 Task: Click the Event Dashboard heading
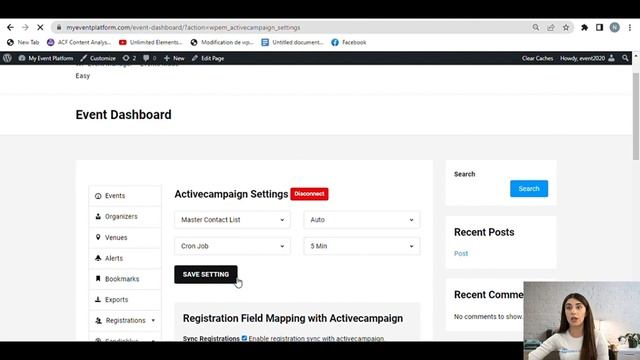[x=123, y=115]
